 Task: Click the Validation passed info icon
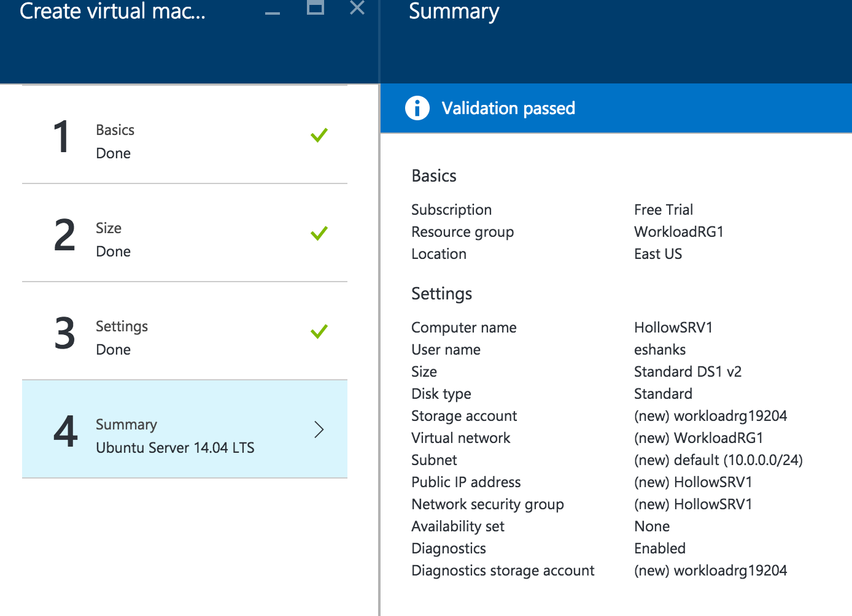point(417,108)
